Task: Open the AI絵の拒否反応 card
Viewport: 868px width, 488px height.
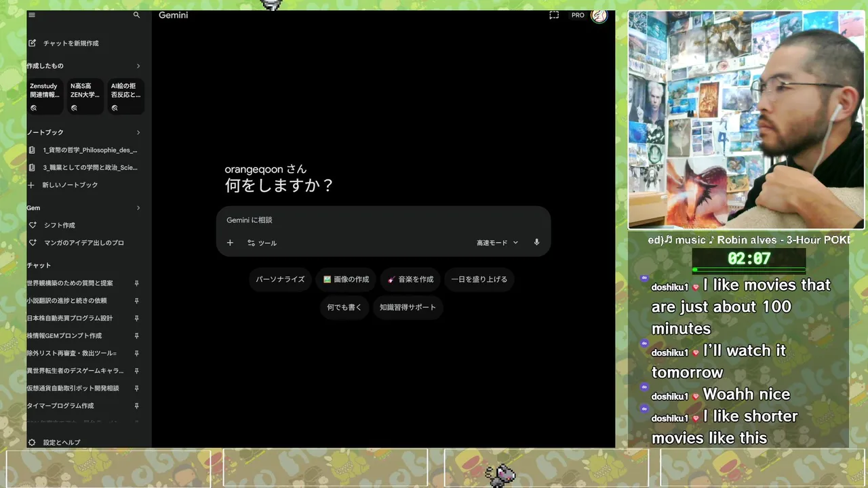Action: pos(126,96)
